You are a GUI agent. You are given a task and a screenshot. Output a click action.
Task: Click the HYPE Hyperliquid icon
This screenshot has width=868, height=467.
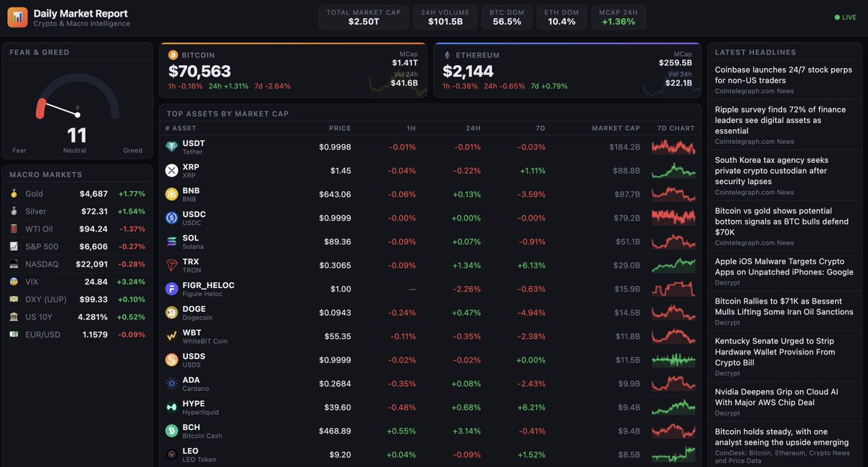click(x=171, y=407)
